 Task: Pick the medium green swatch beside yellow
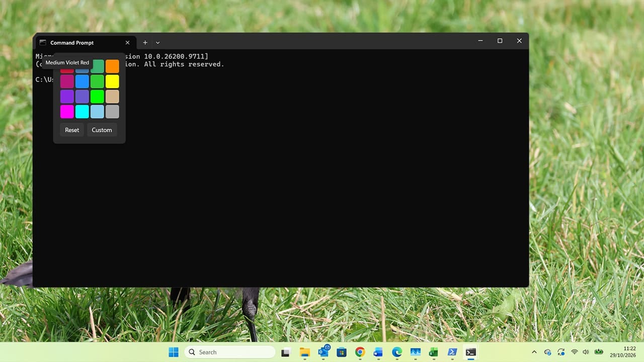(x=97, y=81)
